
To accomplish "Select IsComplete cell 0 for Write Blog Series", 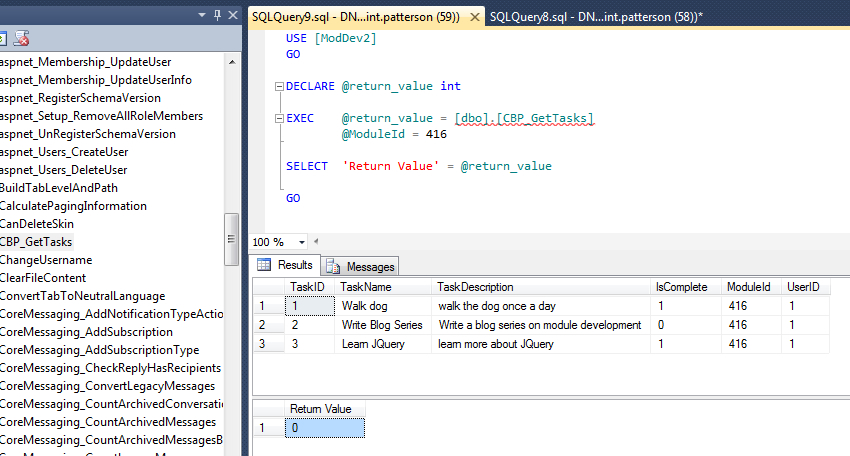I will click(686, 325).
